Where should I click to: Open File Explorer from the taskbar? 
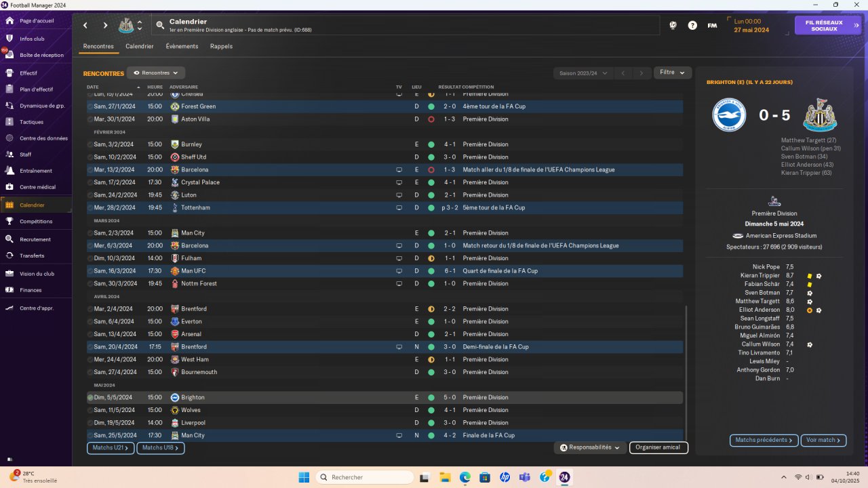coord(446,477)
